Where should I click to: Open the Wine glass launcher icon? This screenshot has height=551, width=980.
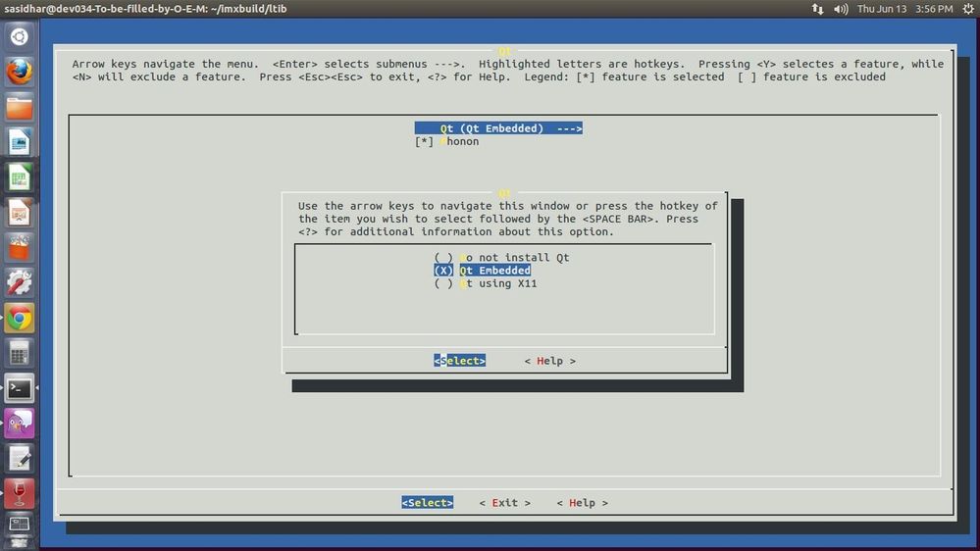(x=19, y=494)
